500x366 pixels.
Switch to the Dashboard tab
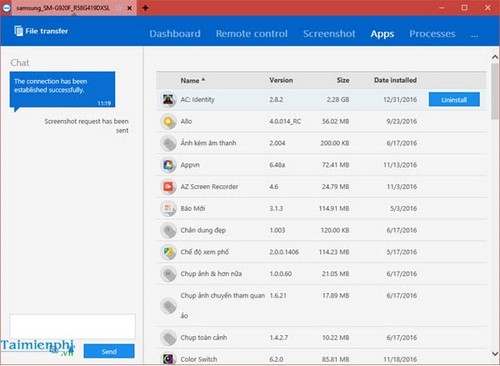(x=175, y=34)
